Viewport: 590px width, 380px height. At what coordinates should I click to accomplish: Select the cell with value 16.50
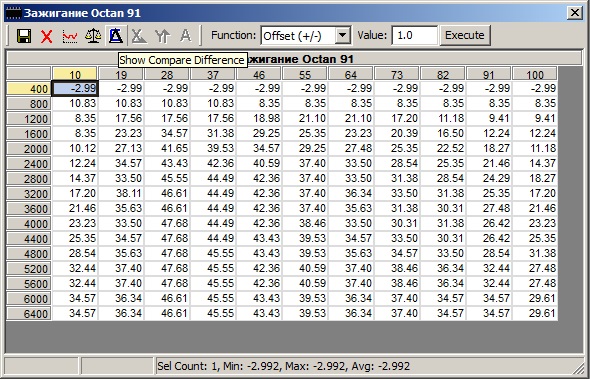tap(442, 133)
